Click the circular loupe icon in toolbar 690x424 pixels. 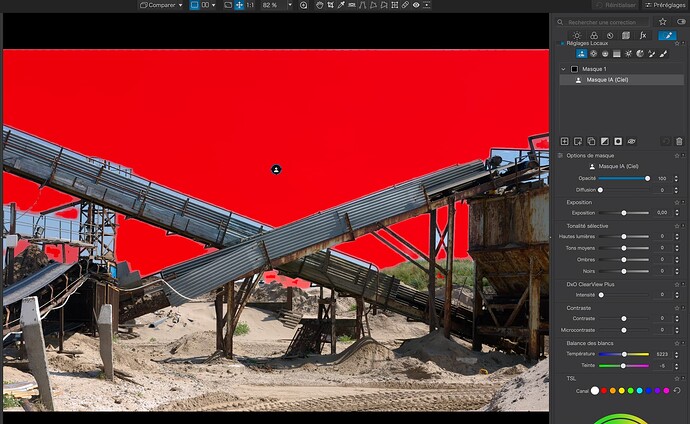[304, 5]
